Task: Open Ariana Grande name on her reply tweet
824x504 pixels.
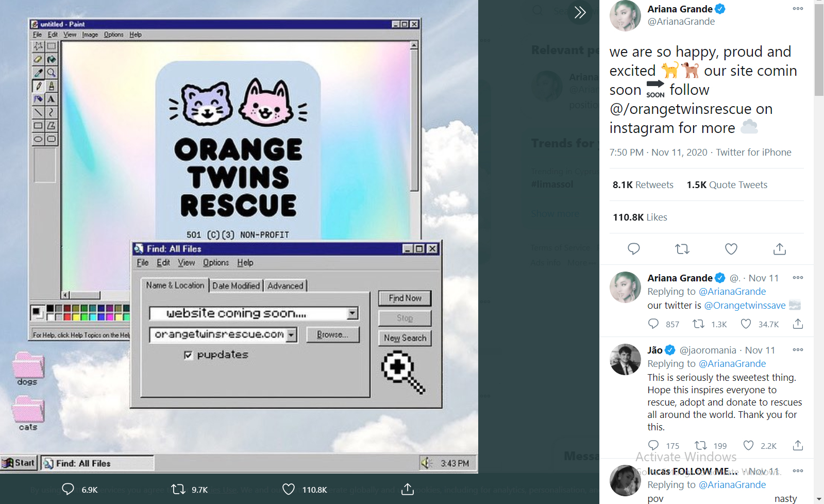Action: (680, 278)
